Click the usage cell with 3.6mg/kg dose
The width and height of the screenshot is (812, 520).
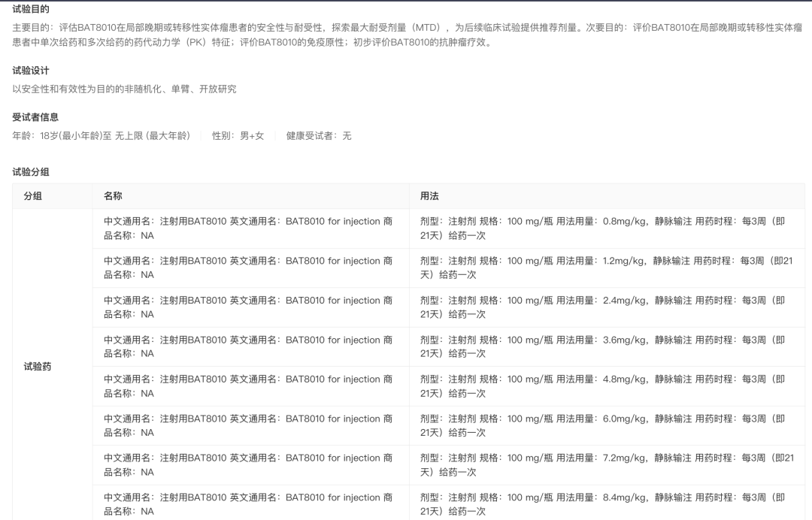coord(607,346)
